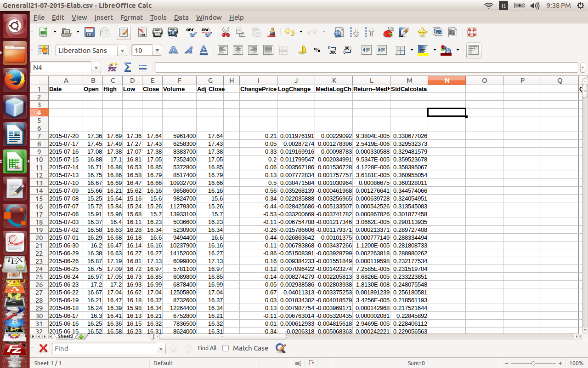Decrease indent icon
The height and width of the screenshot is (368, 588).
pos(366,50)
